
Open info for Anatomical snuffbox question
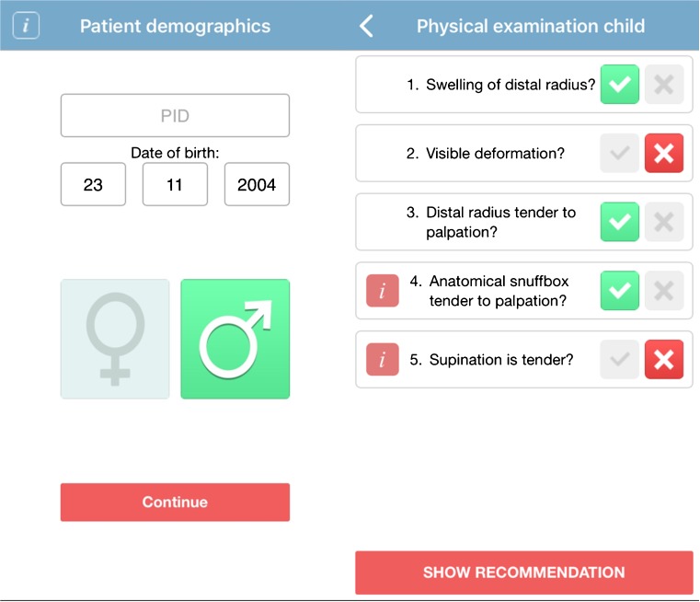(382, 291)
